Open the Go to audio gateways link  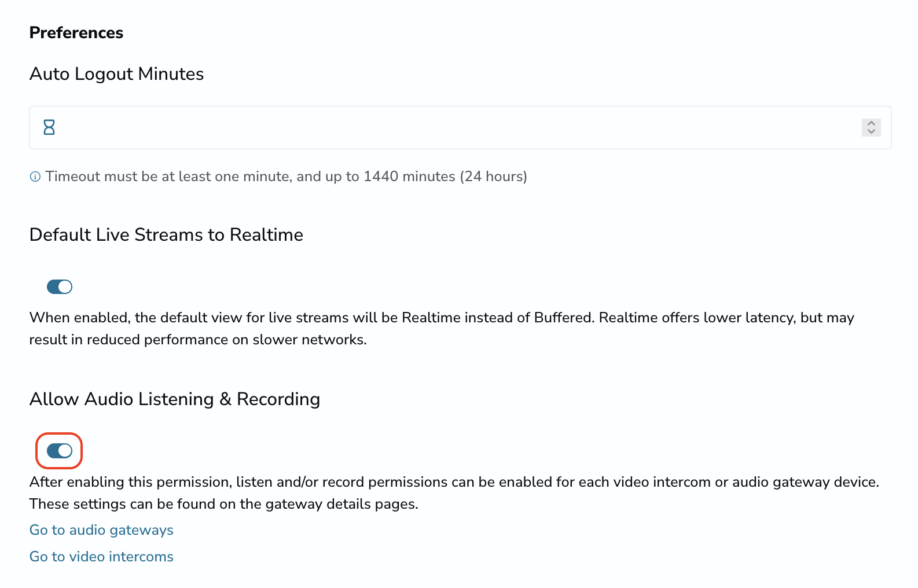[101, 530]
